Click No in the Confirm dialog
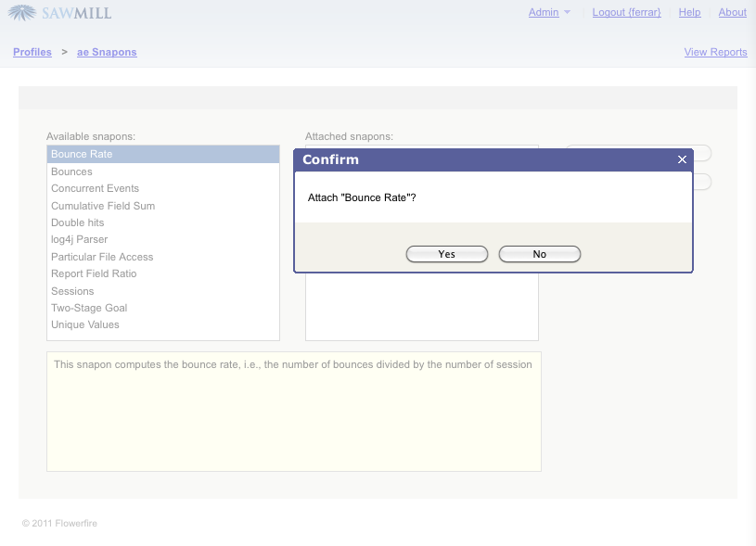Viewport: 756px width, 546px height. click(539, 254)
